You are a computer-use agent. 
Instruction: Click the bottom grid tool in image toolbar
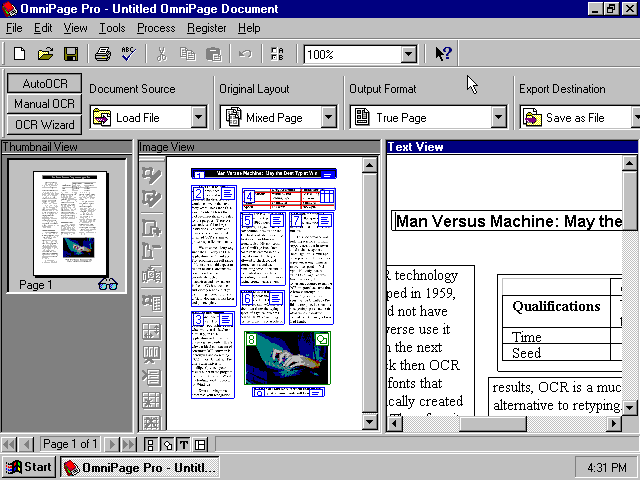(151, 423)
